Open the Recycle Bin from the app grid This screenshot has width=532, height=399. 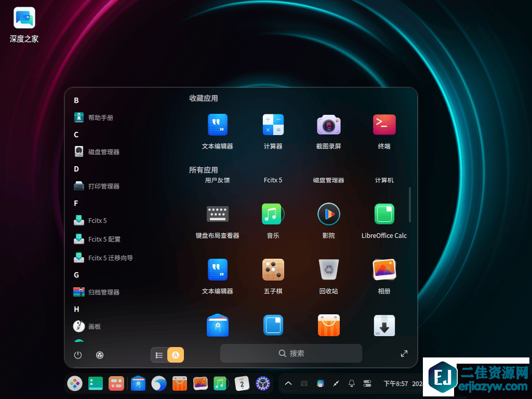click(x=328, y=270)
